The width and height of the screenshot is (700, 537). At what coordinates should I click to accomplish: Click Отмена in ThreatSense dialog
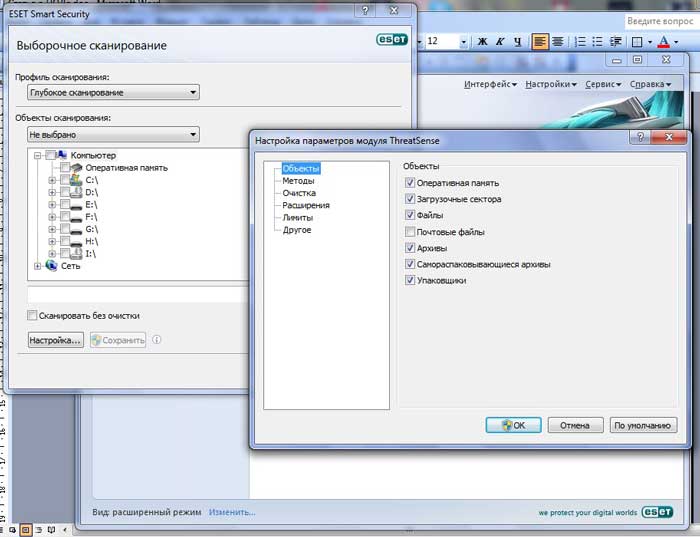[575, 425]
